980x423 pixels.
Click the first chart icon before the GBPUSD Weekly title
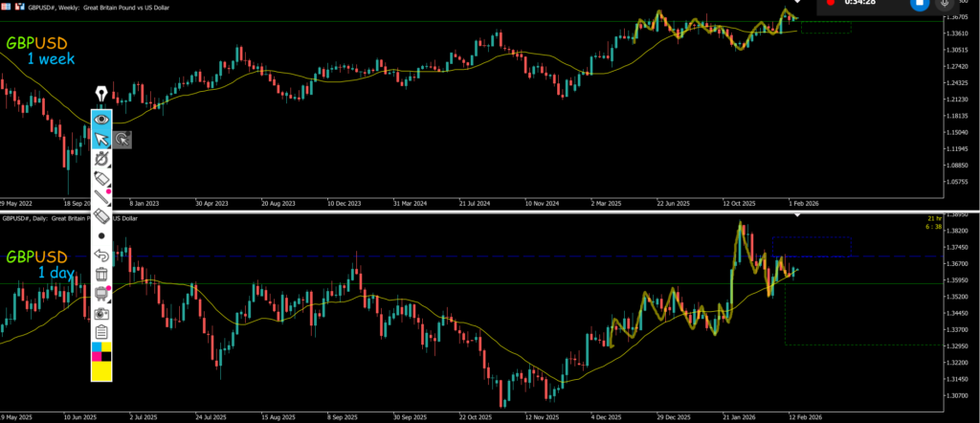[x=7, y=5]
